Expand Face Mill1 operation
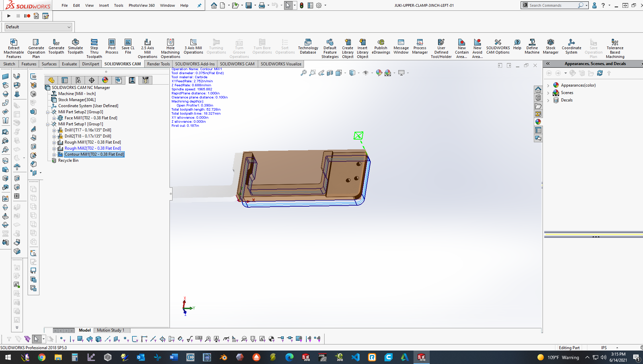643x364 pixels. pyautogui.click(x=54, y=118)
